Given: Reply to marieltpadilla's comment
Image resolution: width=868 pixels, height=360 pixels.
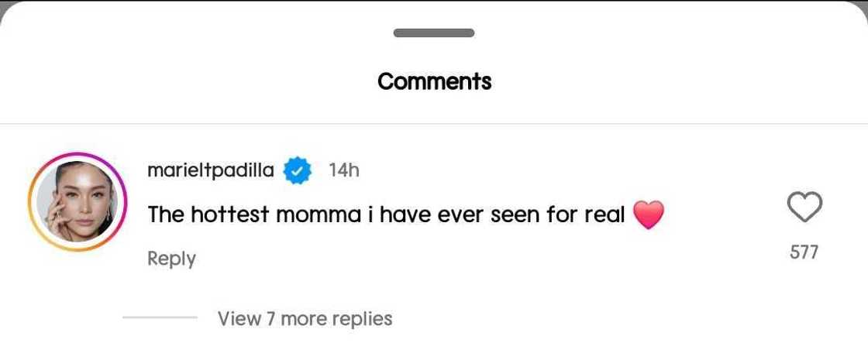Looking at the screenshot, I should [171, 259].
